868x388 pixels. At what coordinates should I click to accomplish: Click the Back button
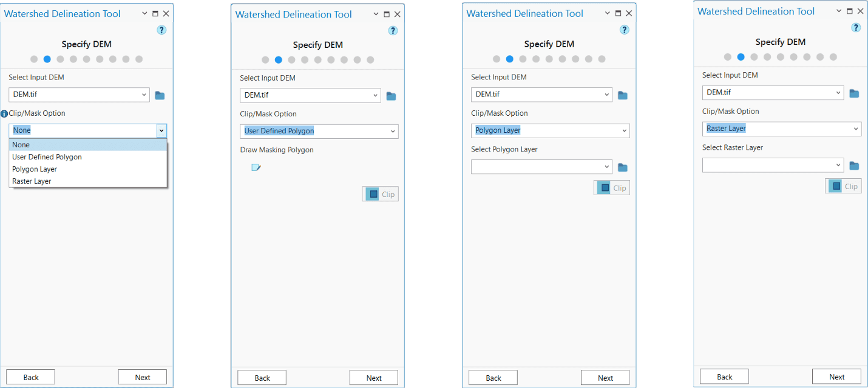point(30,376)
